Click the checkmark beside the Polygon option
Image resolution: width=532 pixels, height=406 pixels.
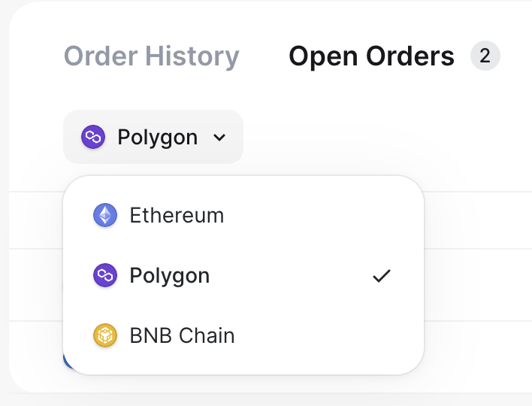coord(382,276)
